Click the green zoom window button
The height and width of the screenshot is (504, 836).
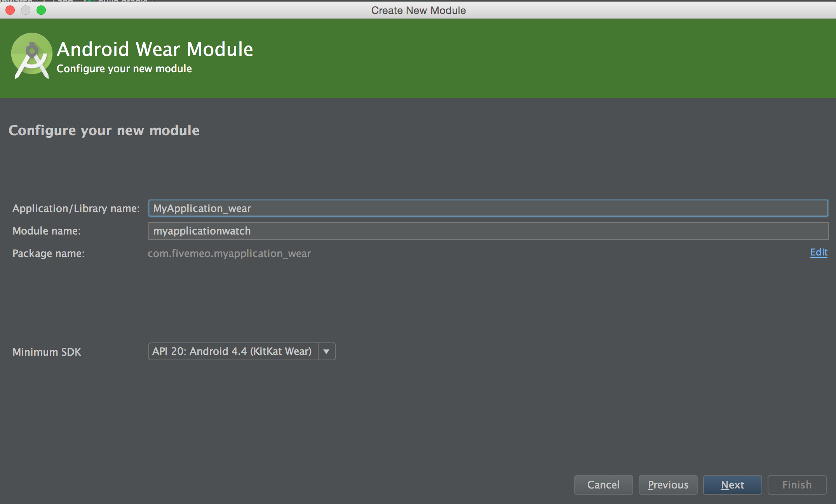(x=41, y=10)
